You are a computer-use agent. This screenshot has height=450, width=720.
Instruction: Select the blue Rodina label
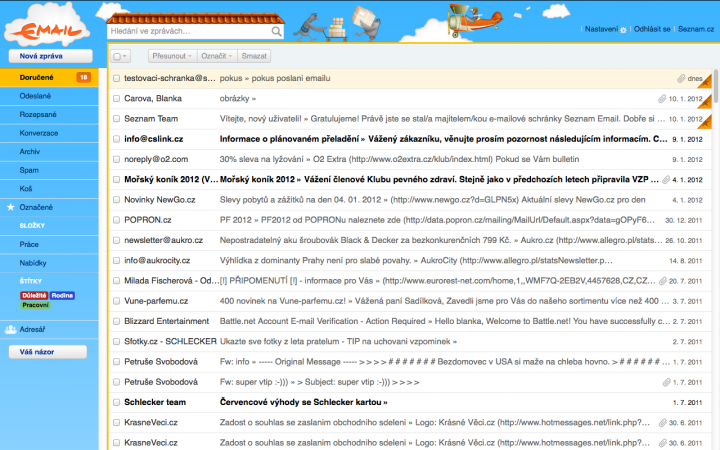click(x=62, y=295)
